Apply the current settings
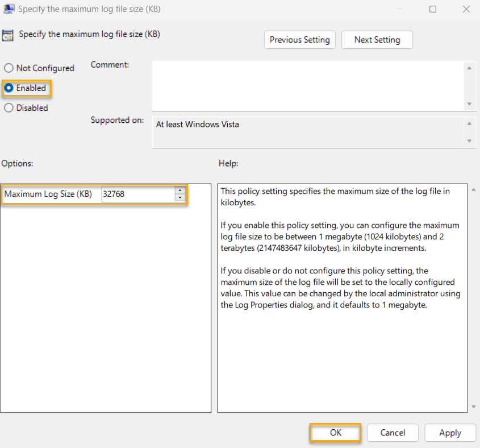Viewport: 480px width, 448px height. tap(450, 433)
